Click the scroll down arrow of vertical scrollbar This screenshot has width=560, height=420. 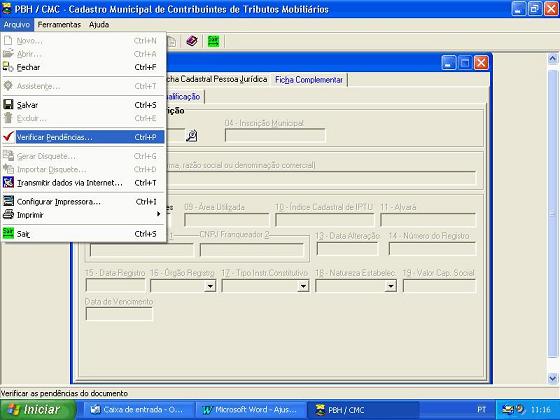[552, 378]
